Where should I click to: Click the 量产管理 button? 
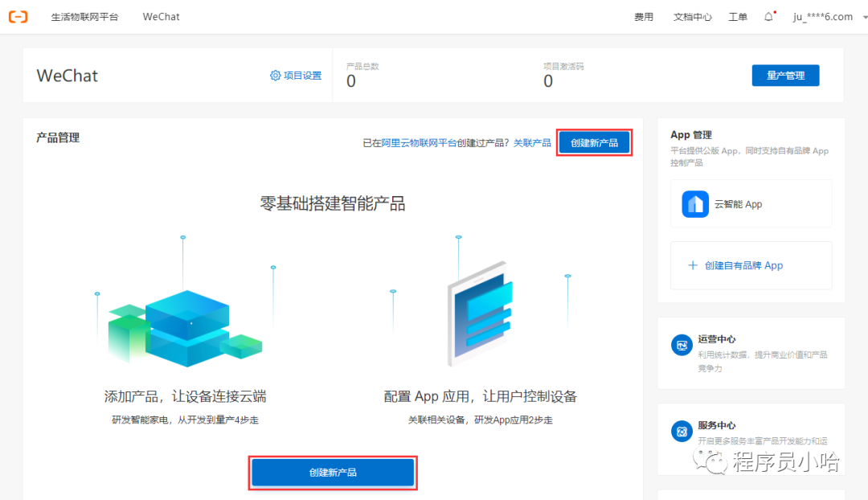pyautogui.click(x=785, y=76)
